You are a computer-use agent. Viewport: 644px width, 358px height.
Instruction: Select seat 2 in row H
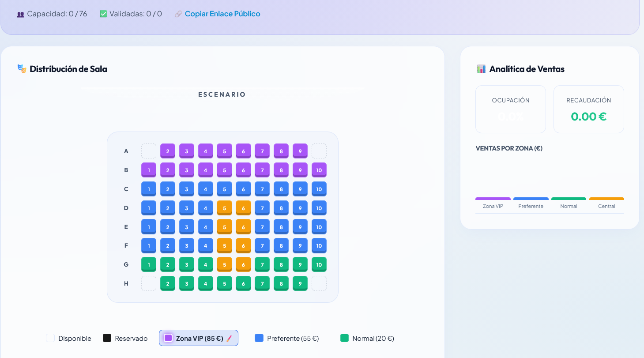(x=168, y=283)
